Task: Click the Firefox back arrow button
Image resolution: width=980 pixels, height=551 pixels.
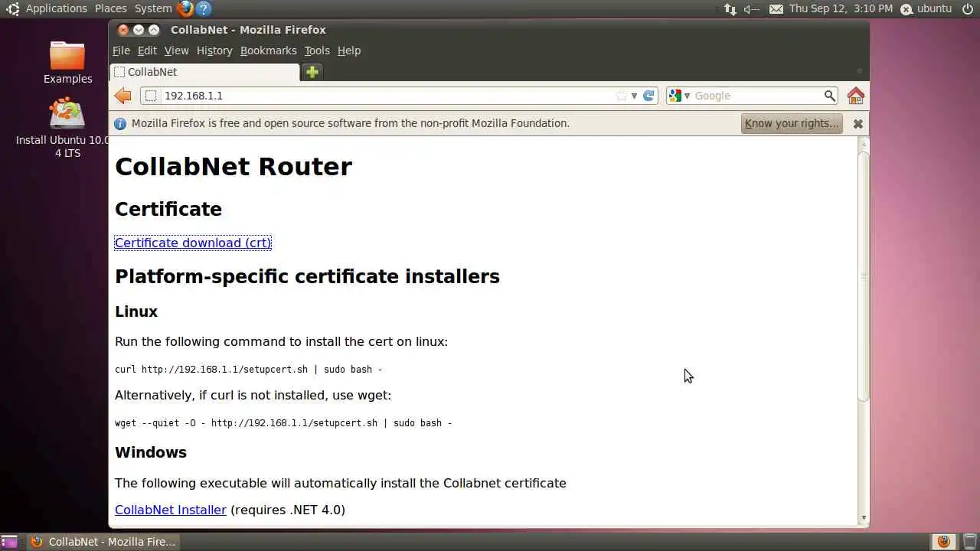Action: click(122, 96)
